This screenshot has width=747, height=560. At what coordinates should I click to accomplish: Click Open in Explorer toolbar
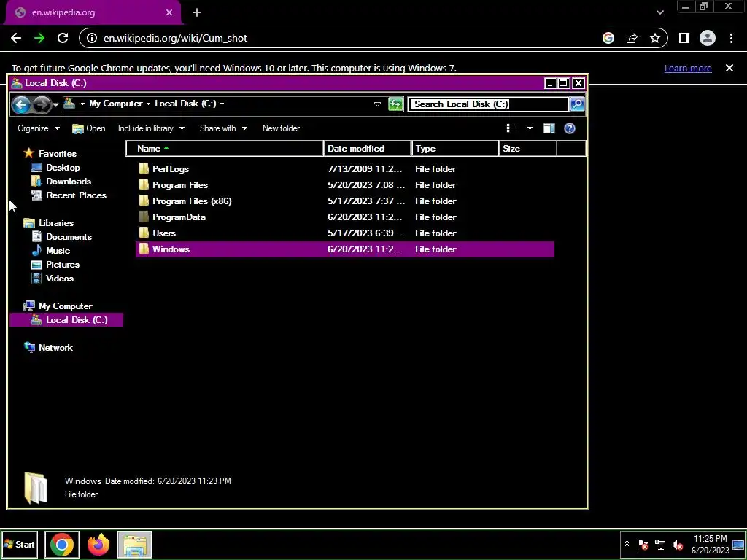89,128
